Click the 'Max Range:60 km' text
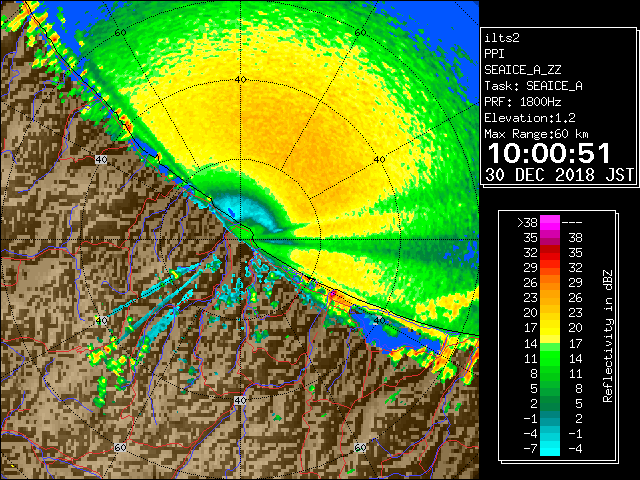The height and width of the screenshot is (480, 640). pos(536,134)
